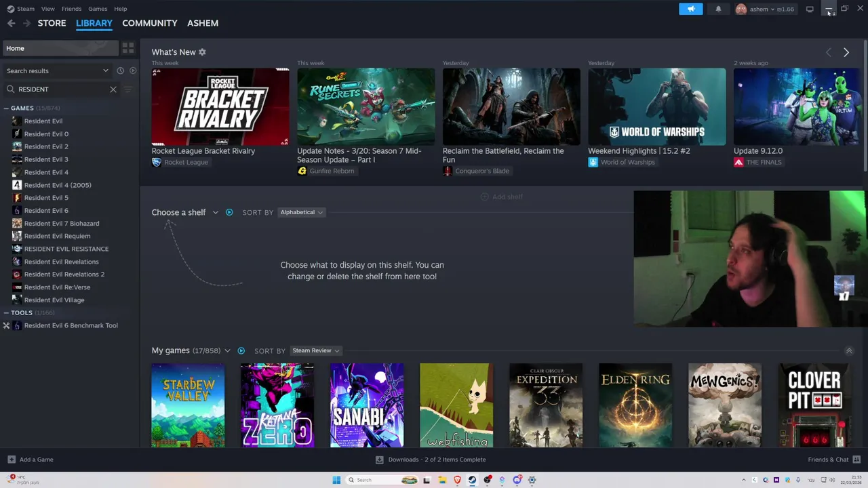The width and height of the screenshot is (868, 488).
Task: Open the announcements megaphone button
Action: point(690,9)
